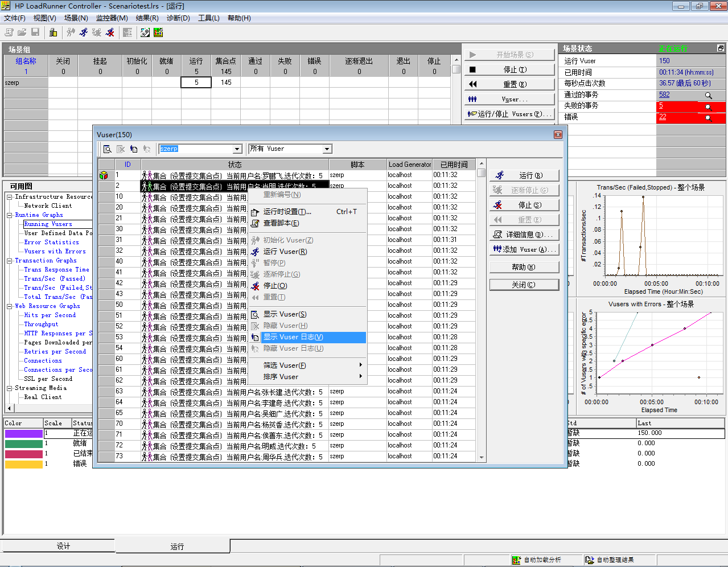This screenshot has width=728, height=567.
Task: Click the purple legend color swatch
Action: point(23,434)
